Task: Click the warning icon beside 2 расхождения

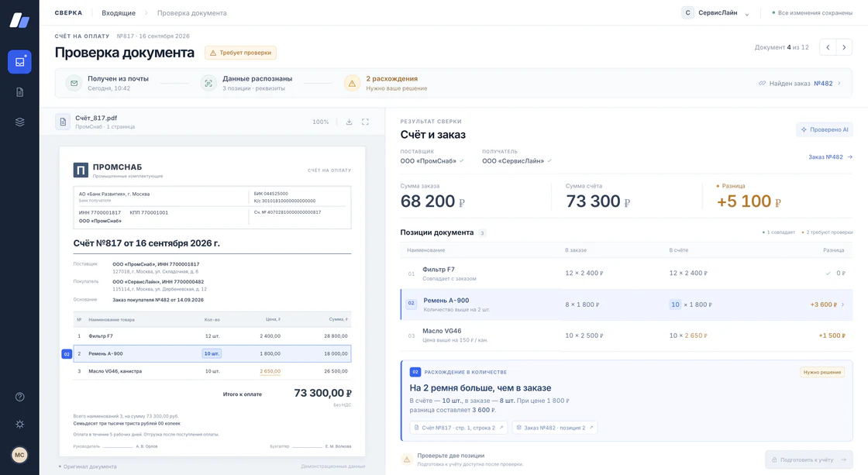Action: coord(352,83)
